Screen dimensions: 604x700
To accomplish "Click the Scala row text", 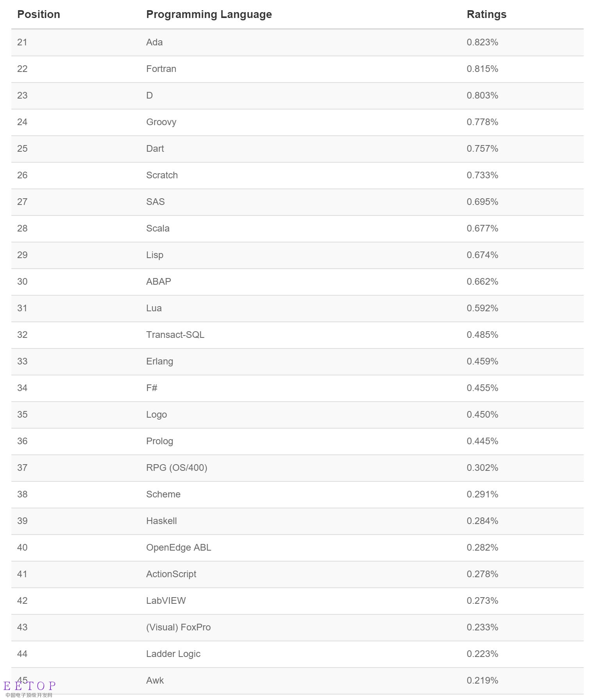I will point(158,228).
